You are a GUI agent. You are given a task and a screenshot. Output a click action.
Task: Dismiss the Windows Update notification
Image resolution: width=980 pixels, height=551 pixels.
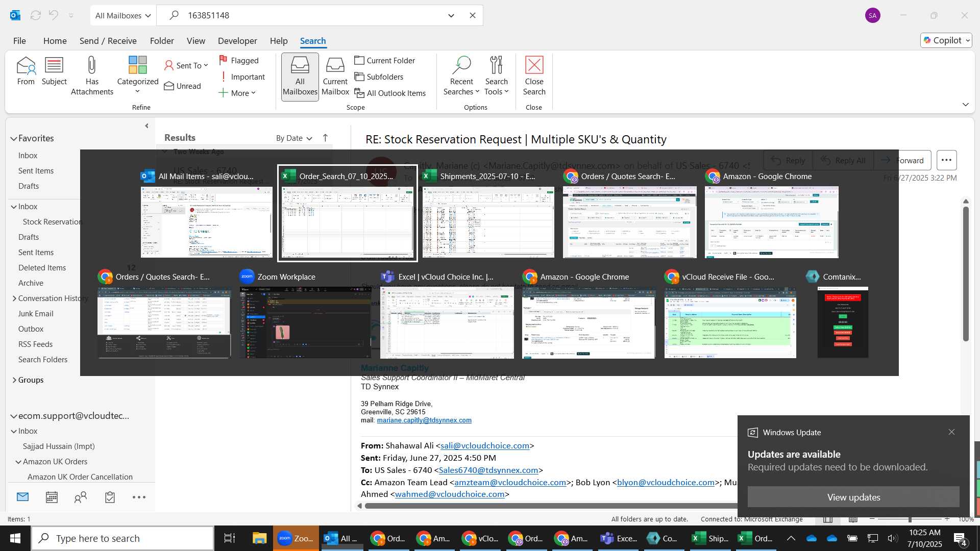click(951, 432)
